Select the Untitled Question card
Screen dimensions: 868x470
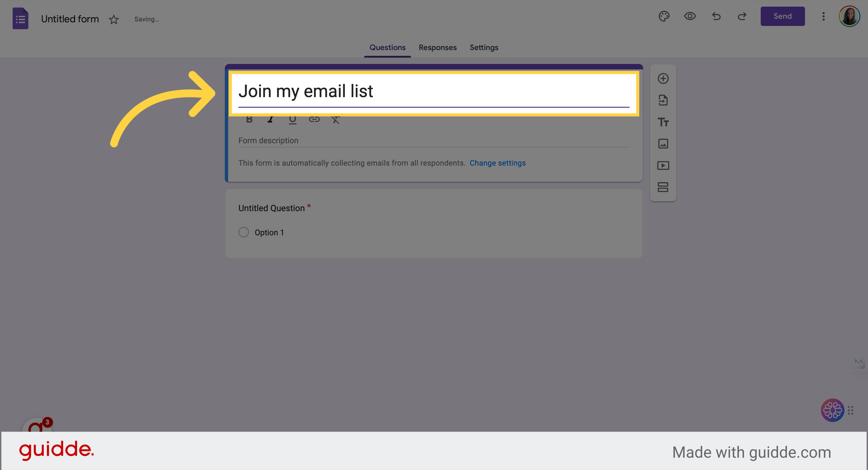tap(434, 224)
